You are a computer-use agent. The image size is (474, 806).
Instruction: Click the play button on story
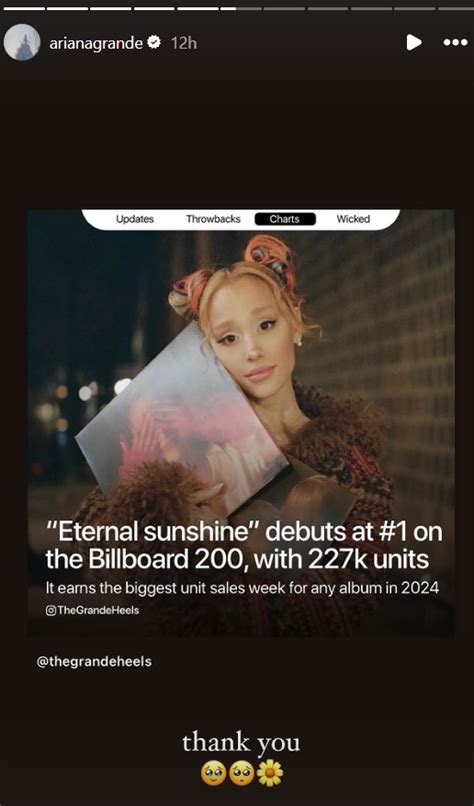coord(414,43)
